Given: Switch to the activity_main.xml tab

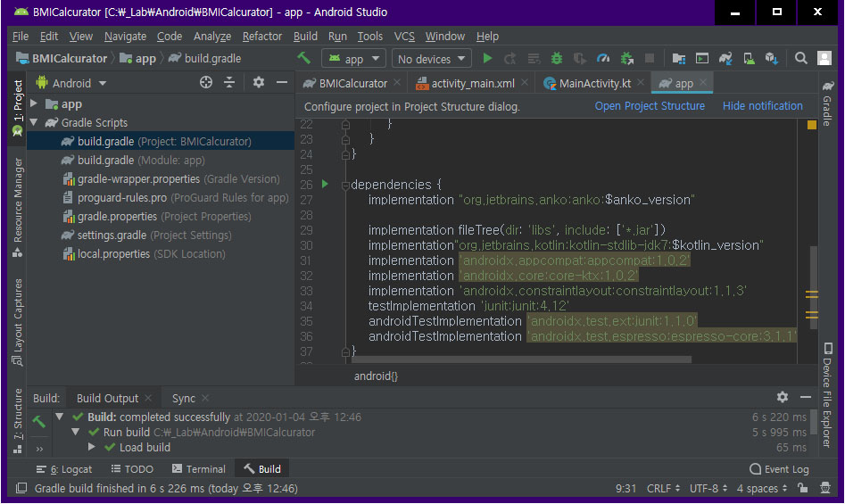Looking at the screenshot, I should tap(473, 84).
